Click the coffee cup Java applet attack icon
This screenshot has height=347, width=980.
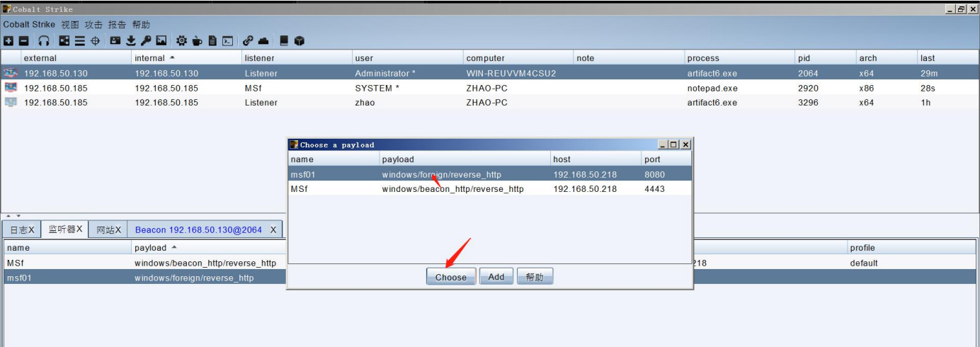click(x=197, y=41)
